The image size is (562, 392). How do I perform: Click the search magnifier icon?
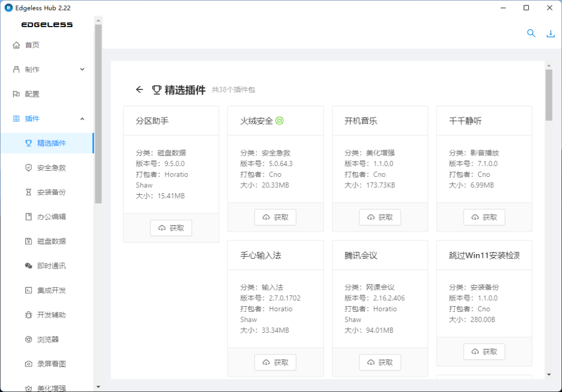[531, 33]
